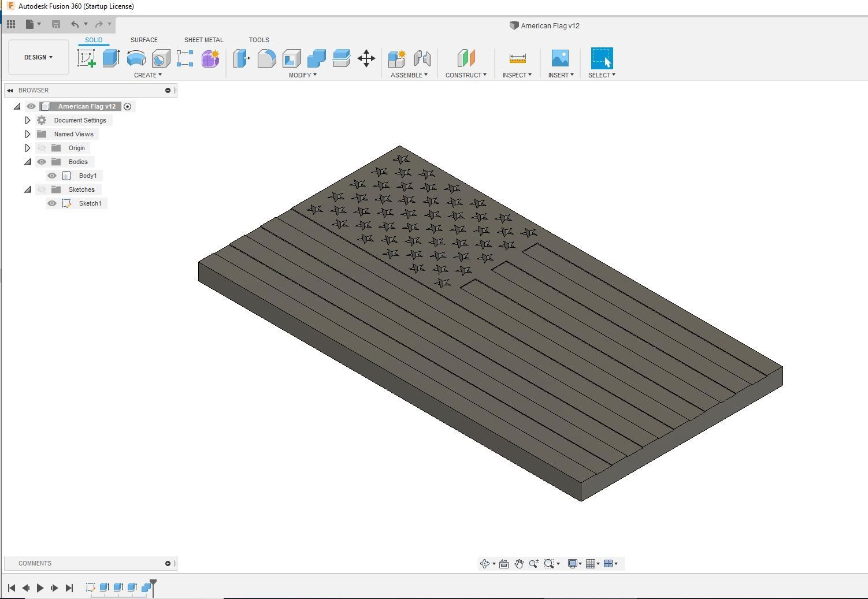Open the Measure tool under Inspect

pos(517,58)
